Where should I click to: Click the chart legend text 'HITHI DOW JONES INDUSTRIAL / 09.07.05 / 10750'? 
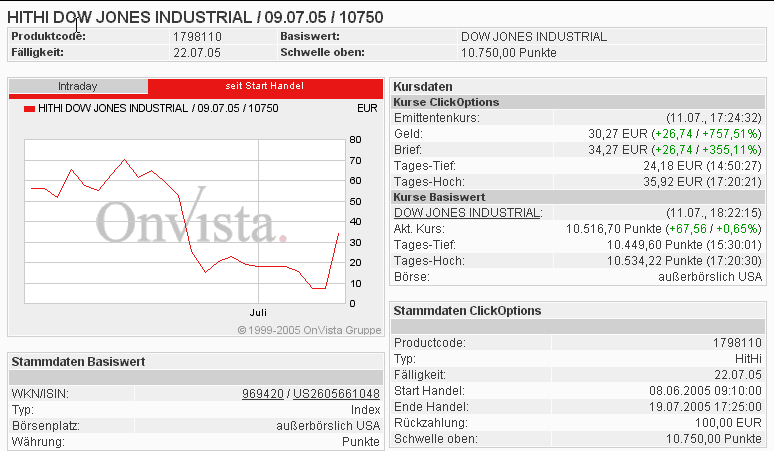(158, 108)
